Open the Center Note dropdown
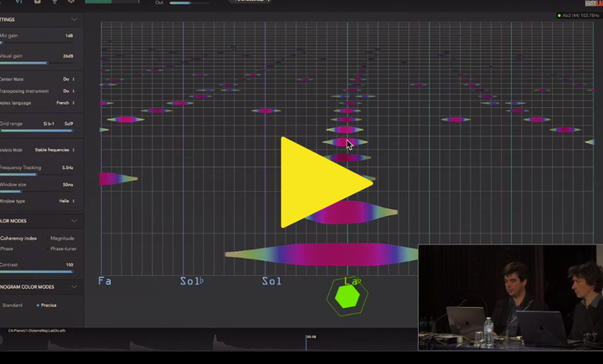The width and height of the screenshot is (603, 364). [69, 79]
